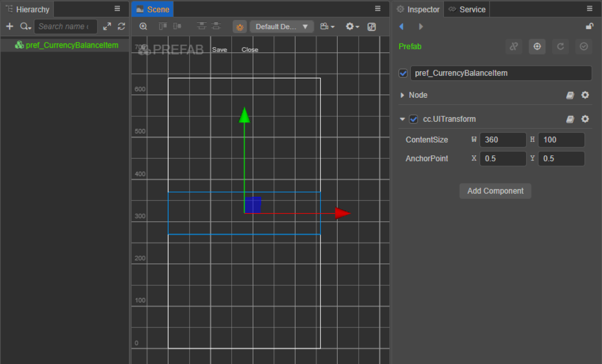Click the ContentSize width input field
This screenshot has width=602, height=364.
[503, 140]
